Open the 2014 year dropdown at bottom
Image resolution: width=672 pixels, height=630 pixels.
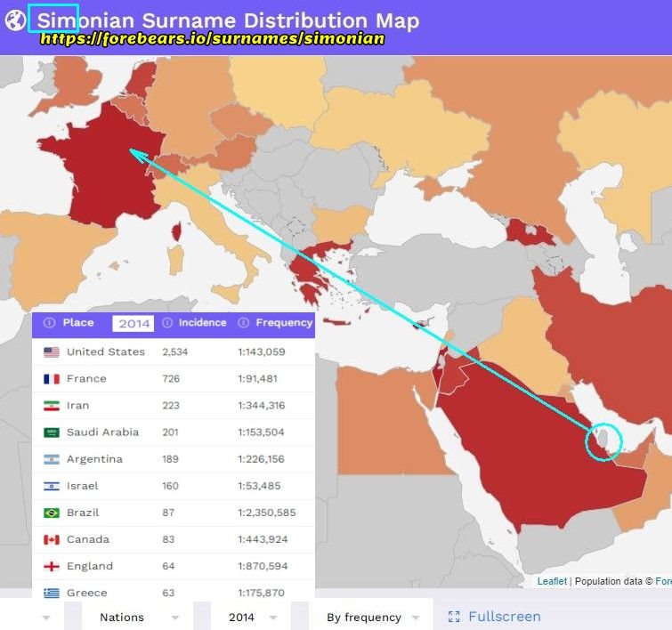pos(252,618)
